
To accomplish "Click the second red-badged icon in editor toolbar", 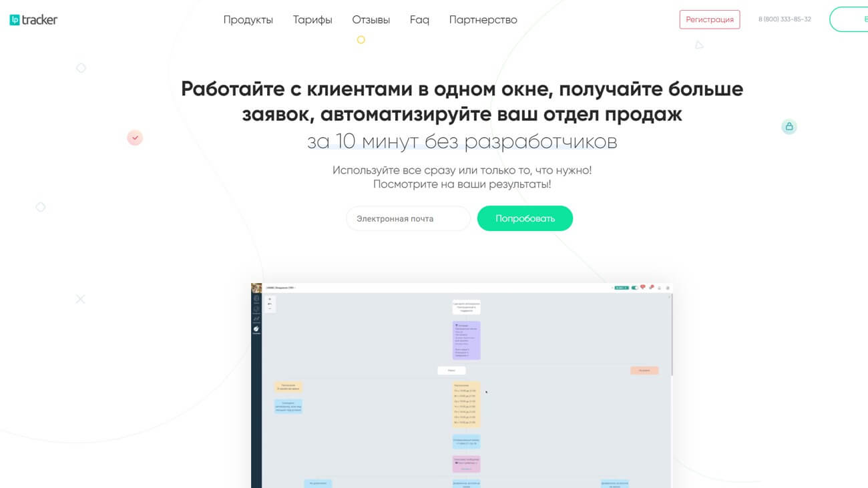I will pyautogui.click(x=652, y=286).
